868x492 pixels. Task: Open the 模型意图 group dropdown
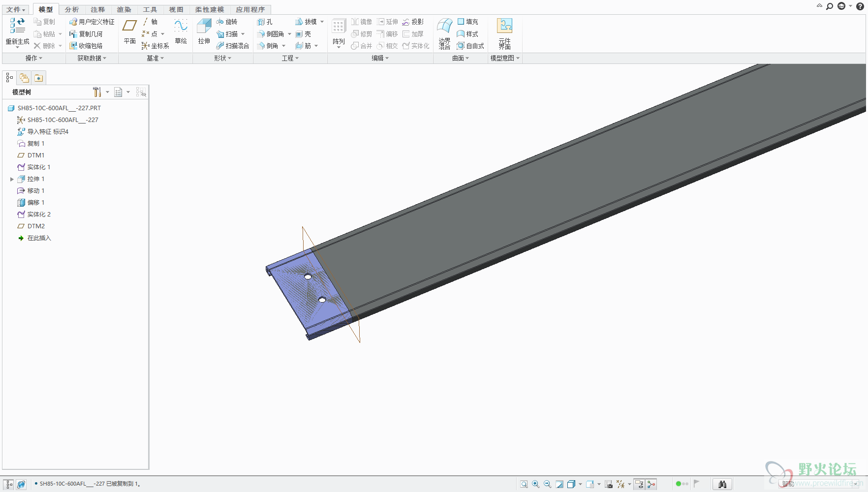point(505,58)
